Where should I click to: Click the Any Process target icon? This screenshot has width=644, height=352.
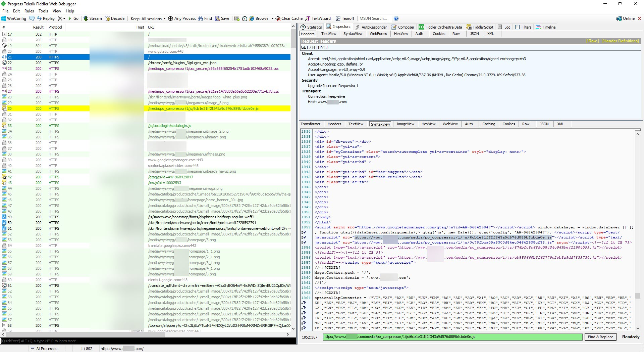[170, 18]
